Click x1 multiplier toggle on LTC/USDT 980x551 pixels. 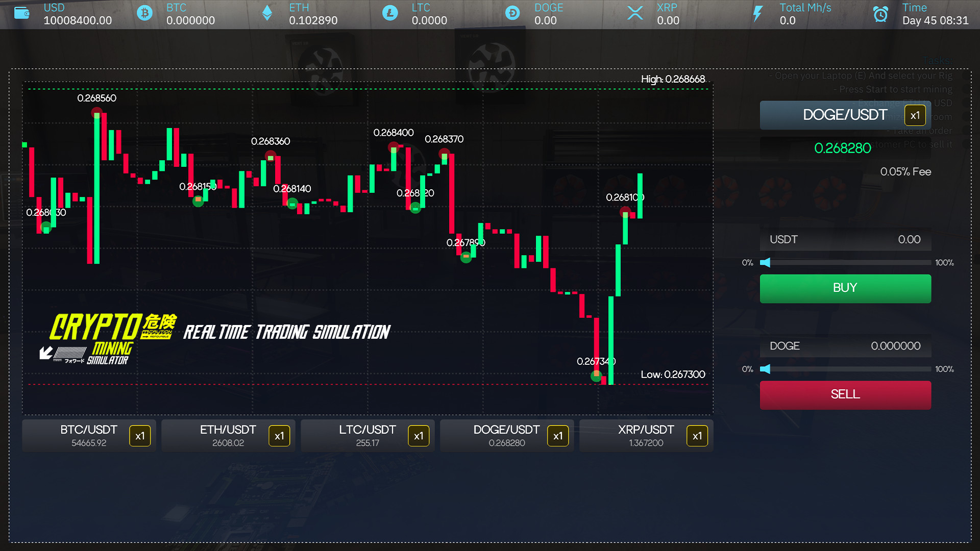(x=419, y=436)
